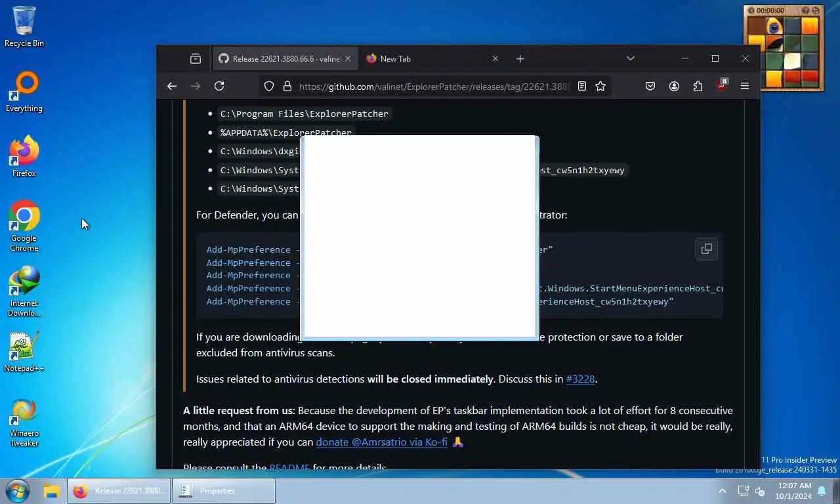Viewport: 840px width, 504px height.
Task: Switch to the Release 22621.3880.66.6 tab
Action: point(284,58)
